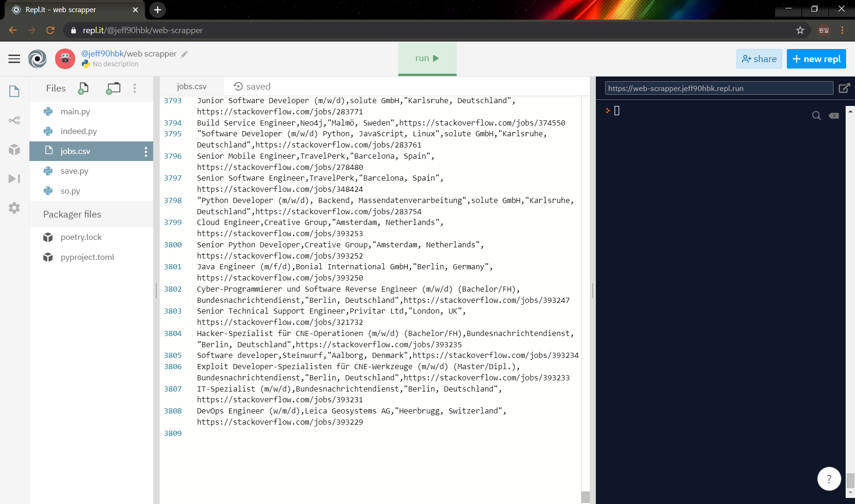Search the console with the magnifier icon
The width and height of the screenshot is (855, 504).
[x=816, y=115]
